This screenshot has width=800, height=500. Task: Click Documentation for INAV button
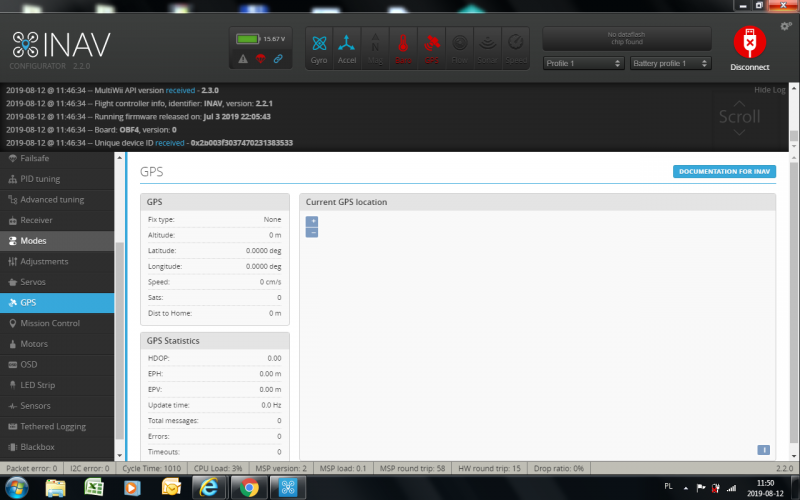pos(724,172)
